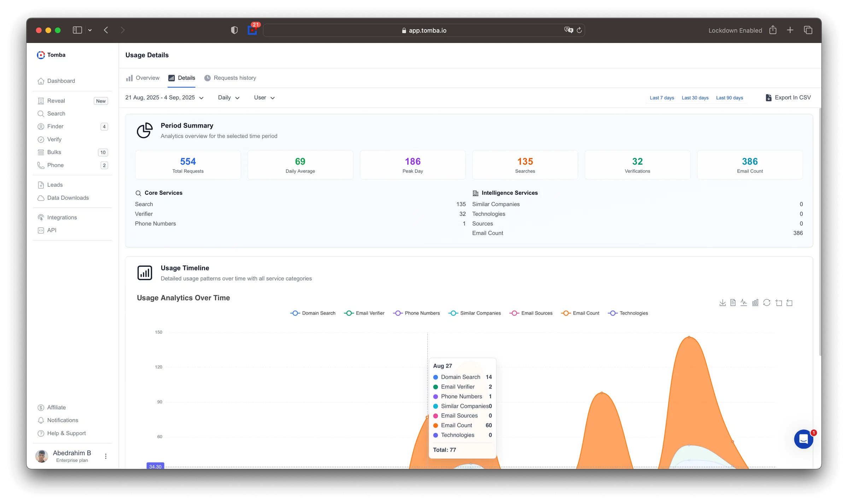Reload the page using the address bar icon

pyautogui.click(x=579, y=30)
